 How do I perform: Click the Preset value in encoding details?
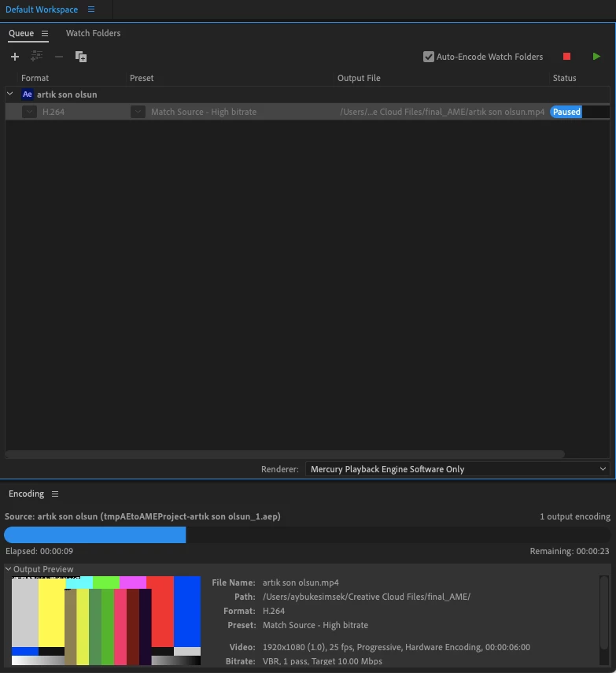315,625
